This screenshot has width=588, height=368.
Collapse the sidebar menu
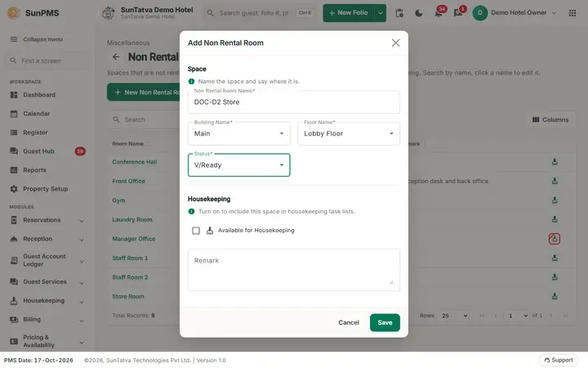[x=37, y=39]
